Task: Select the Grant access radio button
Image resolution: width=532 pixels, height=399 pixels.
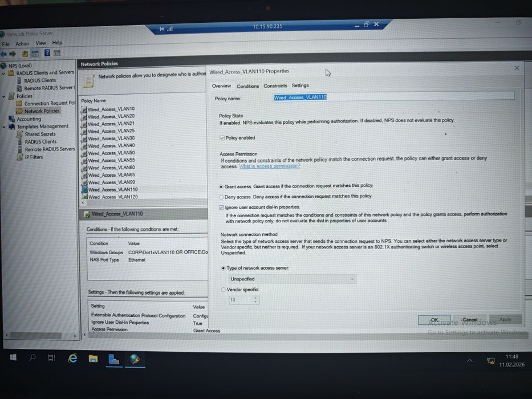Action: (221, 186)
